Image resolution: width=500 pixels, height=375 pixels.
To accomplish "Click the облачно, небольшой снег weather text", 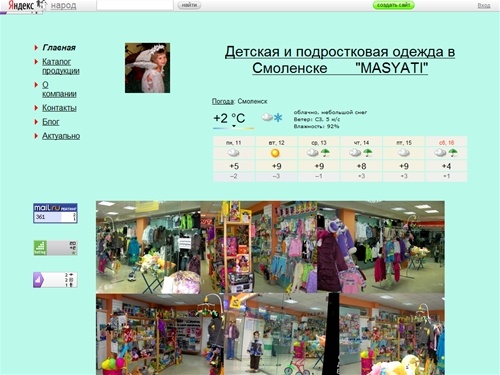I will pos(330,112).
